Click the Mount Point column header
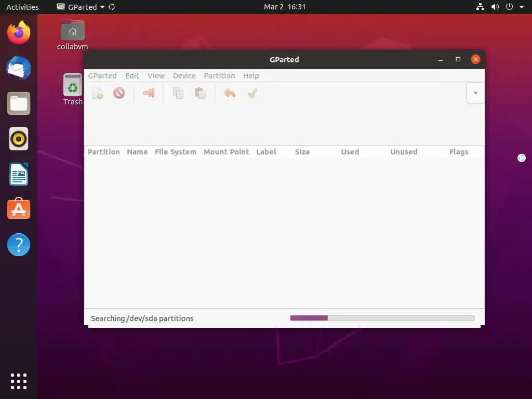Image resolution: width=532 pixels, height=399 pixels. pyautogui.click(x=227, y=152)
